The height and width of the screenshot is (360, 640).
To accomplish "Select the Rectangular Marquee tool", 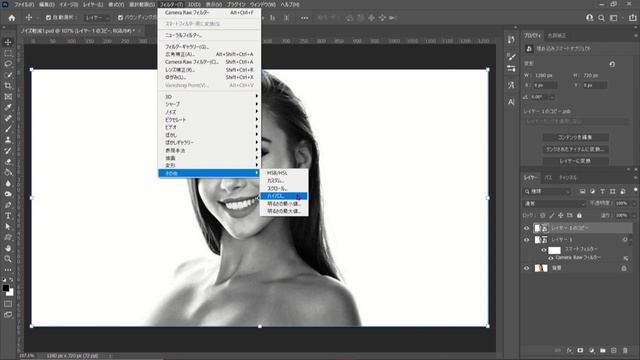I will [x=8, y=53].
